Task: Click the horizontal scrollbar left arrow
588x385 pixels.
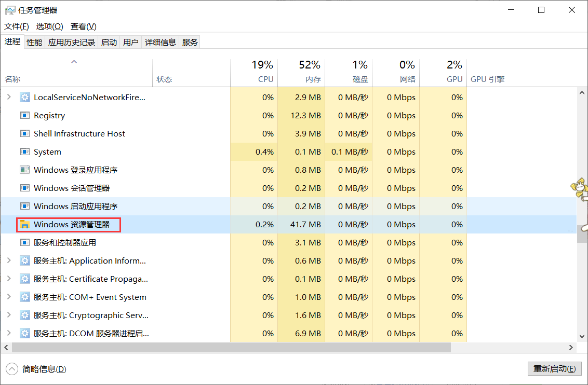Action: point(6,348)
